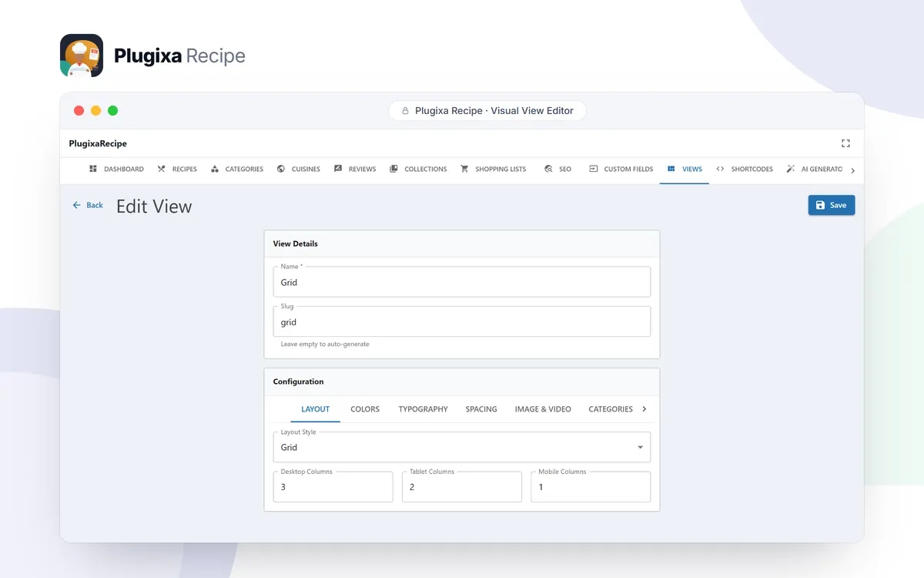Open the Spacing configuration tab
Screen dimensions: 924x578
coord(481,409)
